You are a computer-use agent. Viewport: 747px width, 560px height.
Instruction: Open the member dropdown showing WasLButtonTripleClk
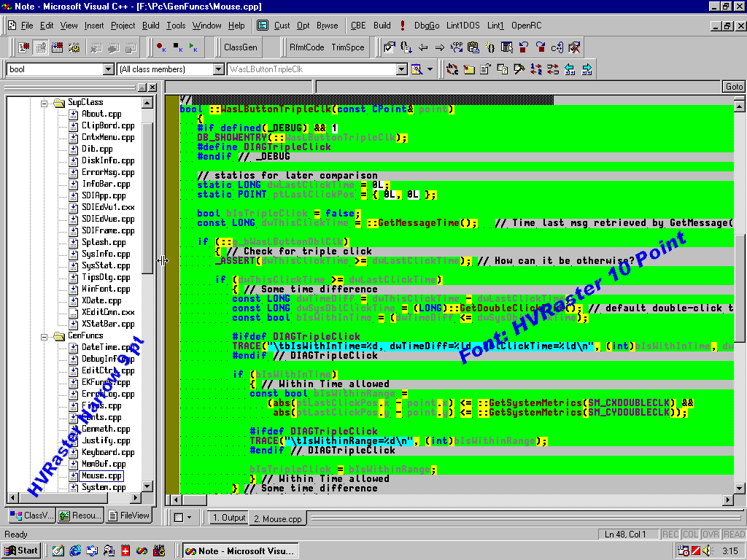pos(403,69)
